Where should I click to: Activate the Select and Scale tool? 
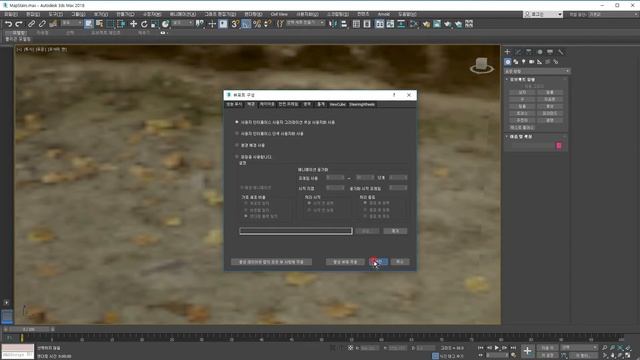click(x=155, y=24)
